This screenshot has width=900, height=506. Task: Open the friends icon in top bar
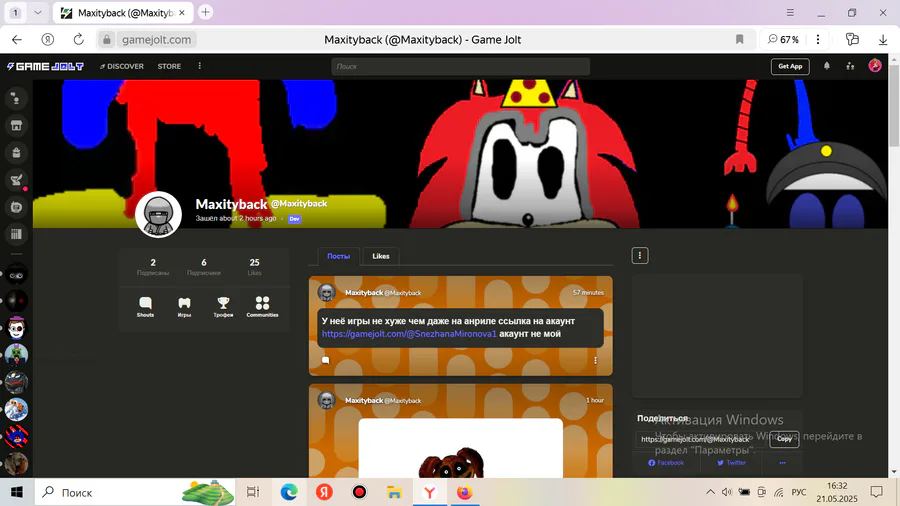click(850, 67)
